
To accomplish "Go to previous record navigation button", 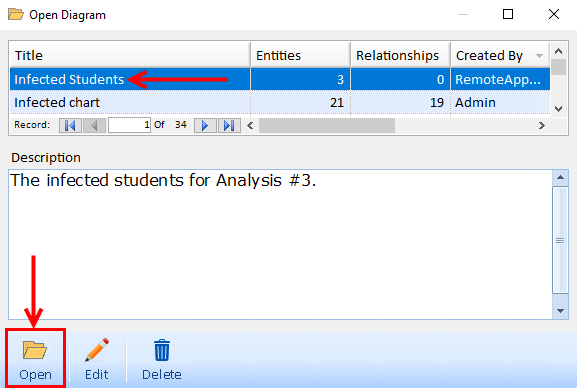I will click(x=95, y=126).
